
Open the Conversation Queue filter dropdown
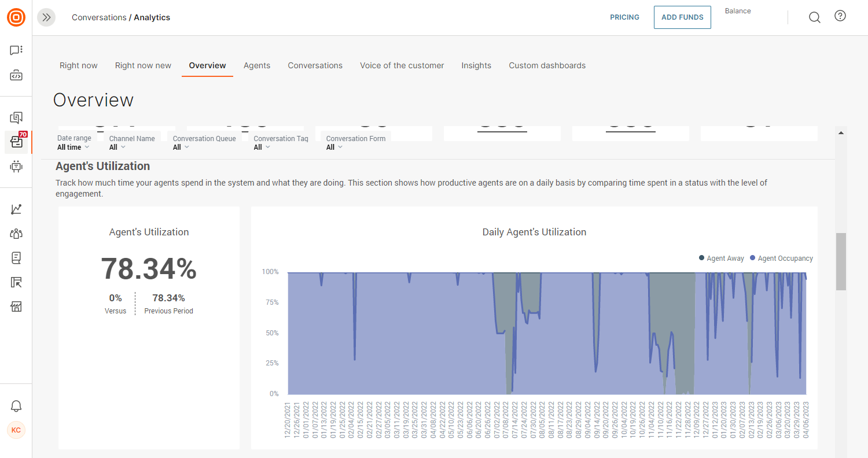click(181, 147)
